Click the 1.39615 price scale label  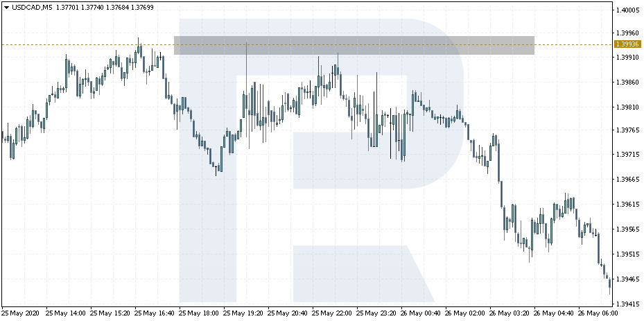(x=628, y=205)
